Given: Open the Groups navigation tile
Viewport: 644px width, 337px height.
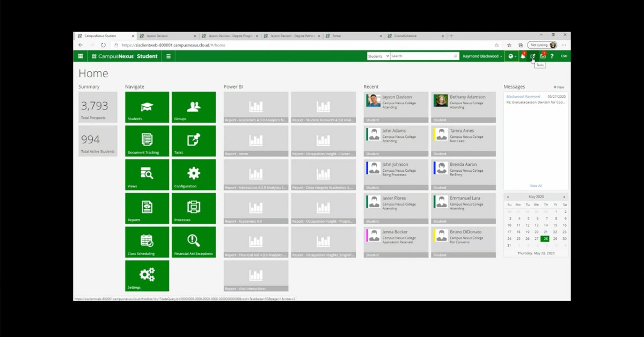Looking at the screenshot, I should click(x=193, y=107).
